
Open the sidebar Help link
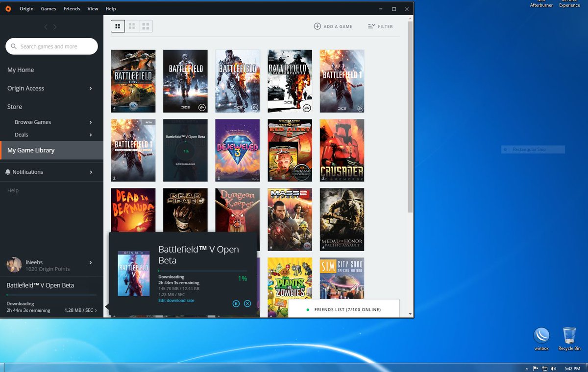(x=13, y=190)
